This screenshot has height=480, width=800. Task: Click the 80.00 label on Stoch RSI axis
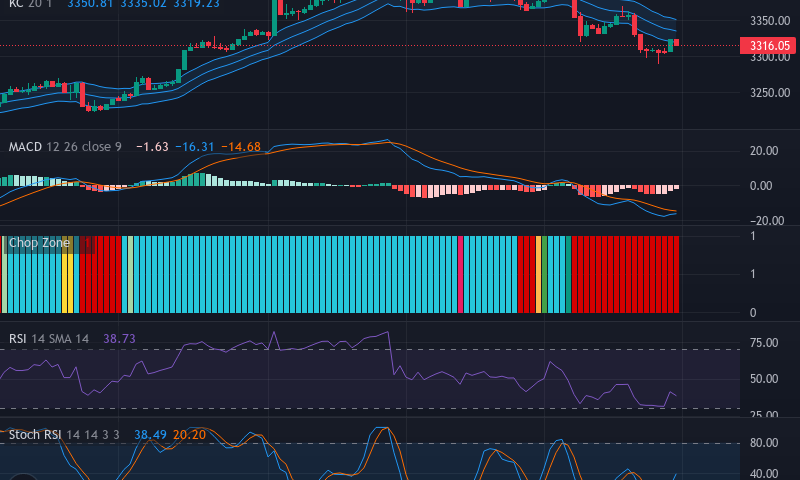(764, 443)
